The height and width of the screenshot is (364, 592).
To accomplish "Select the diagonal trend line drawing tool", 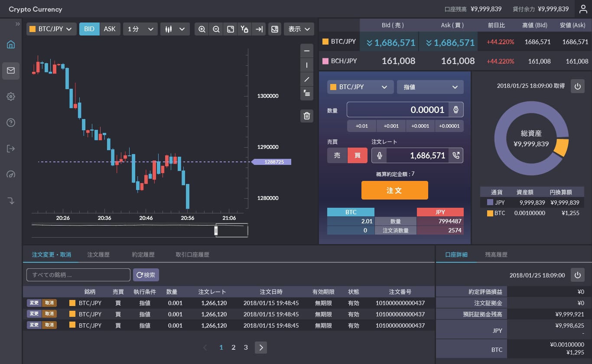I will pyautogui.click(x=307, y=79).
